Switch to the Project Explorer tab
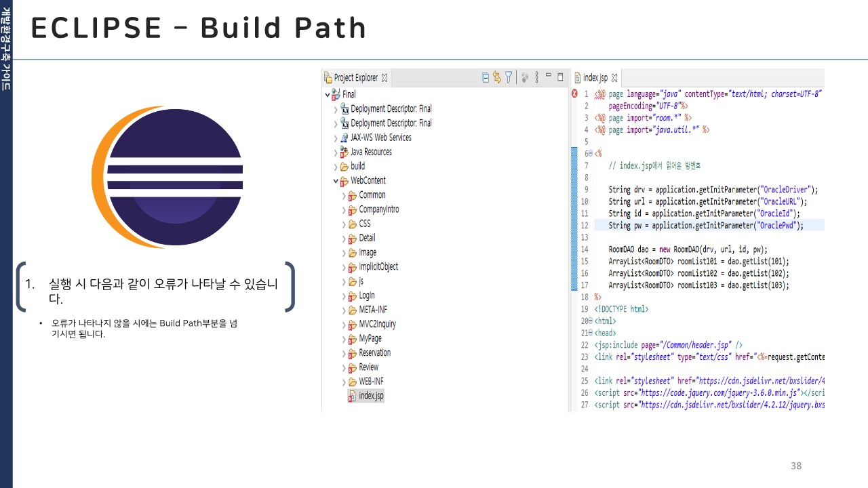 [356, 78]
